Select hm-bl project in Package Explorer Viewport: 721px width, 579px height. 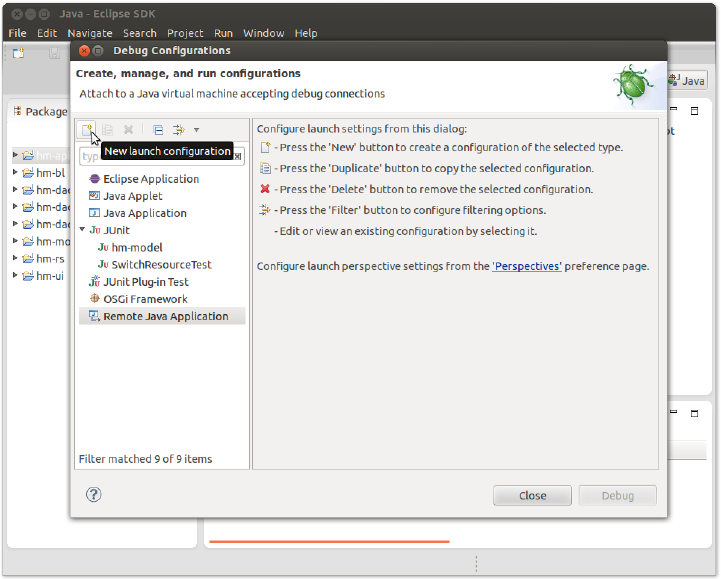[51, 173]
